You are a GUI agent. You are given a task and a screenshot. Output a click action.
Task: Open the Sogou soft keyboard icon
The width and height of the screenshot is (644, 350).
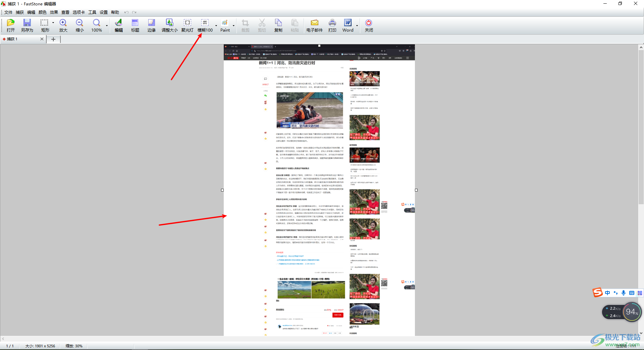632,293
